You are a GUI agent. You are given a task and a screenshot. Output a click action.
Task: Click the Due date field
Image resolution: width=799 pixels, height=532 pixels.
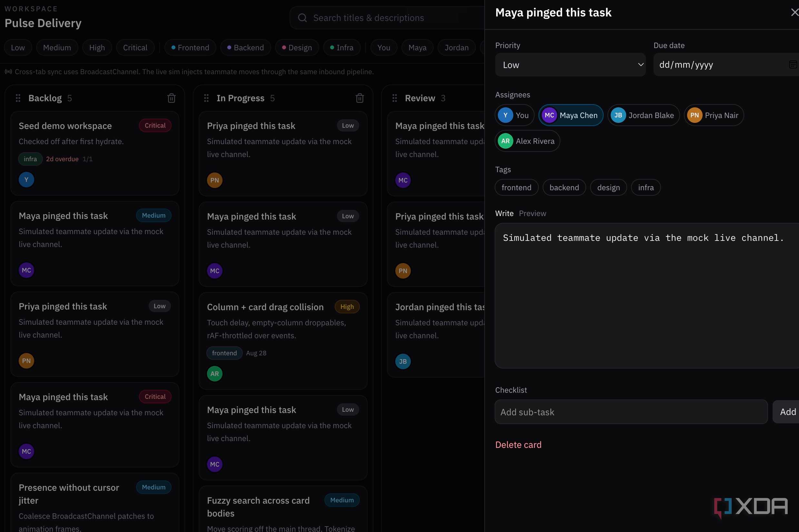726,64
